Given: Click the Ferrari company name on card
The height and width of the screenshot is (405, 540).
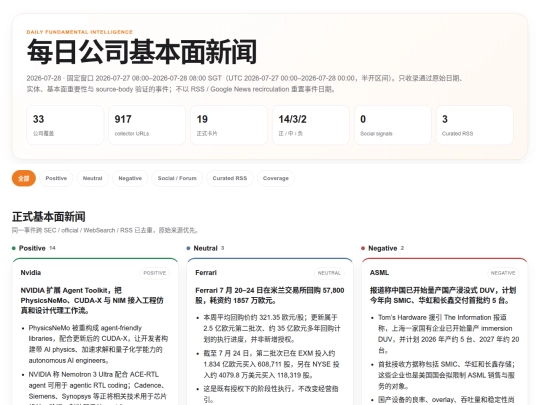Looking at the screenshot, I should 206,273.
